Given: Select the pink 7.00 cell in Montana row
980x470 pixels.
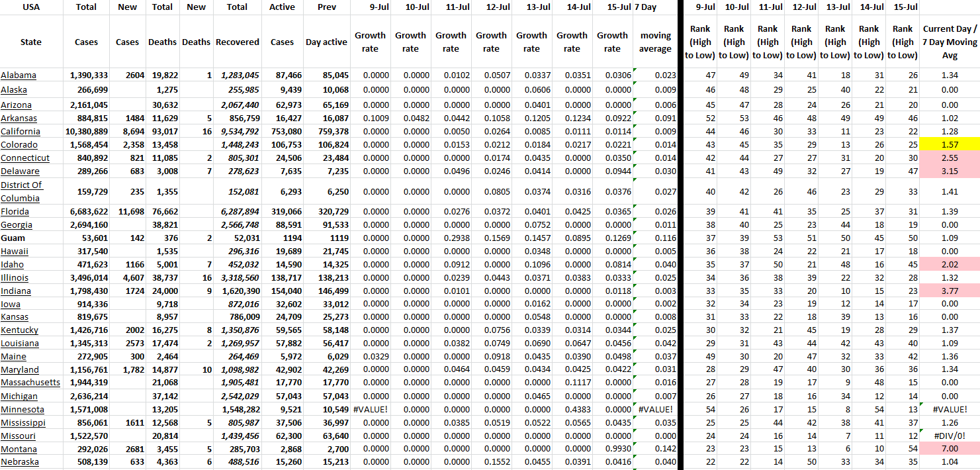Looking at the screenshot, I should click(949, 449).
